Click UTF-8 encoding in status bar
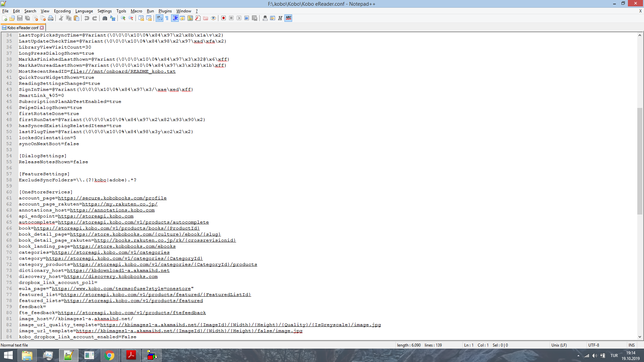This screenshot has height=362, width=644. tap(593, 345)
